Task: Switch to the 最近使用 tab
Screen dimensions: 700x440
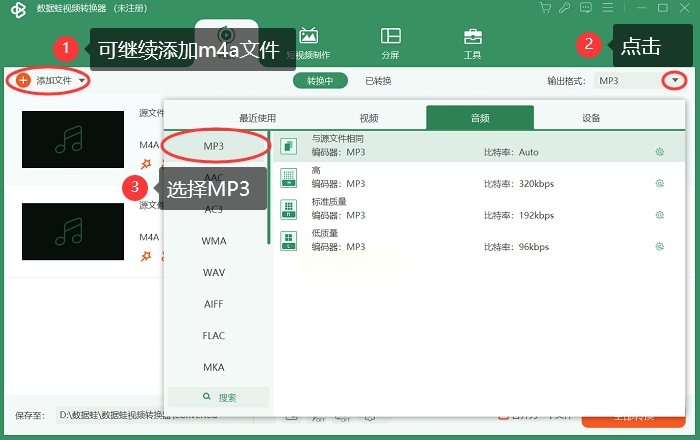Action: [x=258, y=118]
